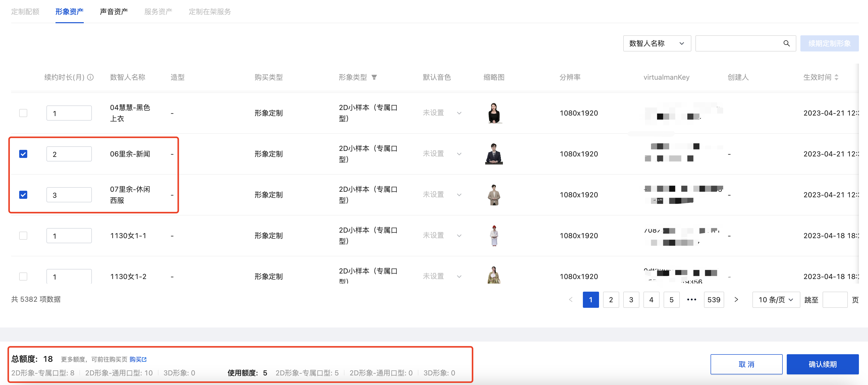This screenshot has width=868, height=385.
Task: Click the renewal duration field for 1130女1-1
Action: tap(69, 235)
